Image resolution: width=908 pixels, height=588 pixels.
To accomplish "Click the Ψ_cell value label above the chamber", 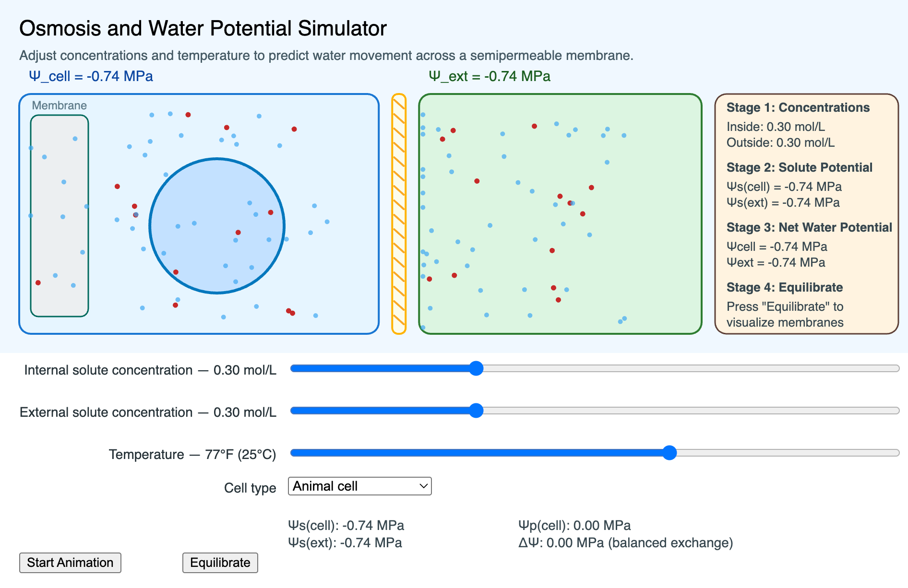I will coord(91,76).
